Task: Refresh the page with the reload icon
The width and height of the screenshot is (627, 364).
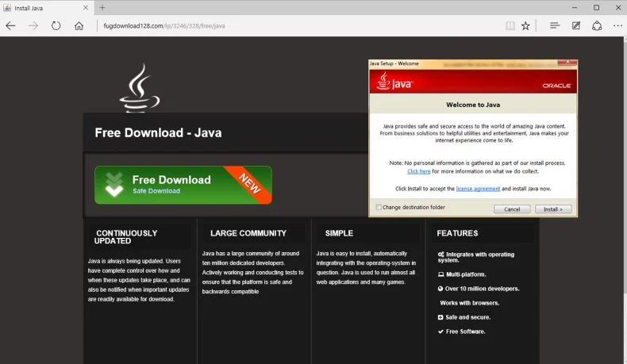Action: click(56, 26)
